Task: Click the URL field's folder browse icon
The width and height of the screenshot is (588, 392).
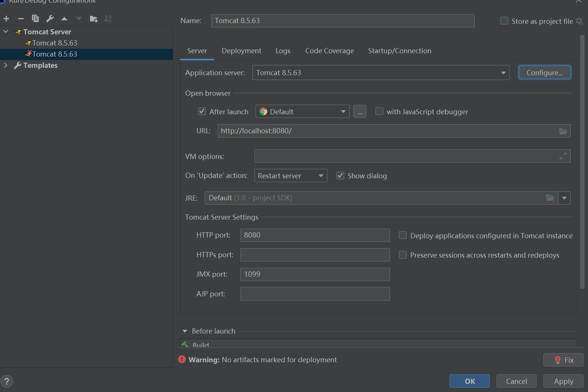Action: point(563,131)
